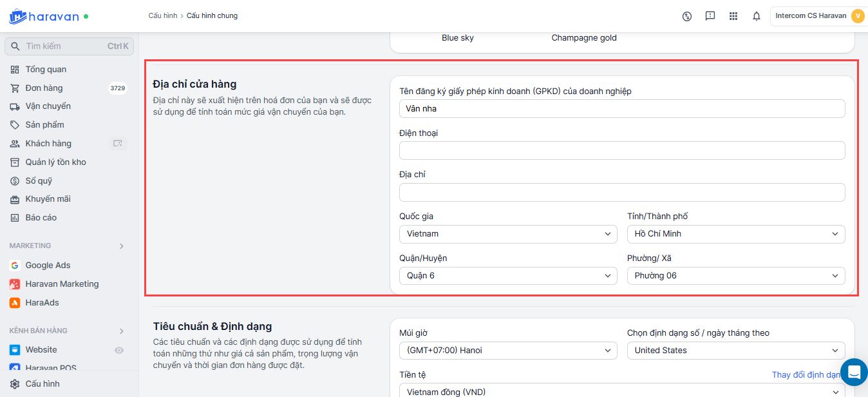Click the Đơn hàng cart icon
This screenshot has height=397, width=868.
(15, 88)
